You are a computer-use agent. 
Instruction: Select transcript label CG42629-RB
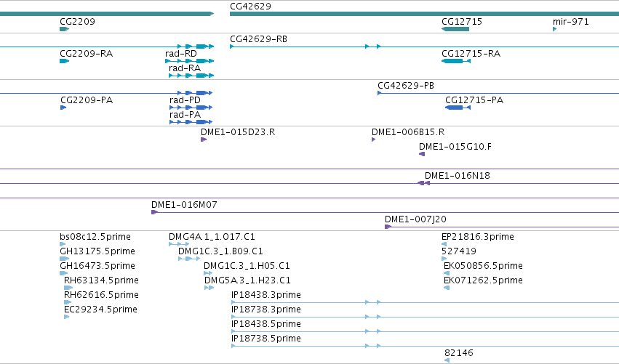tap(258, 39)
